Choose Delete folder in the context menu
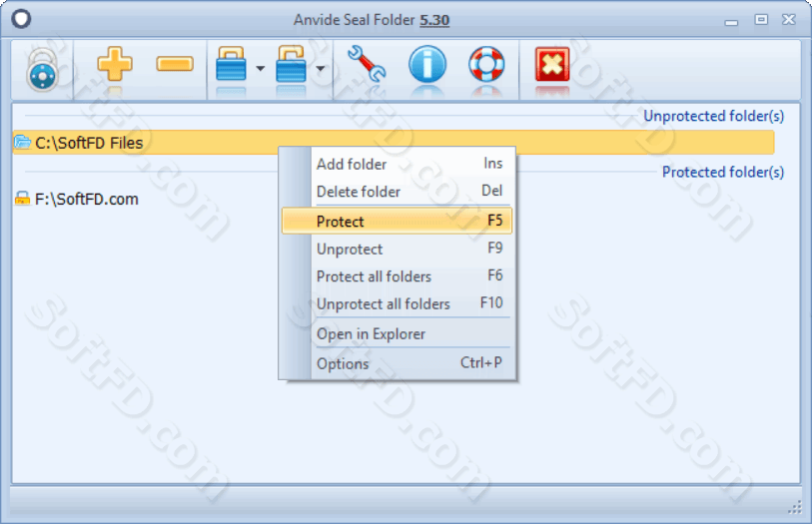Image resolution: width=812 pixels, height=524 pixels. (397, 192)
